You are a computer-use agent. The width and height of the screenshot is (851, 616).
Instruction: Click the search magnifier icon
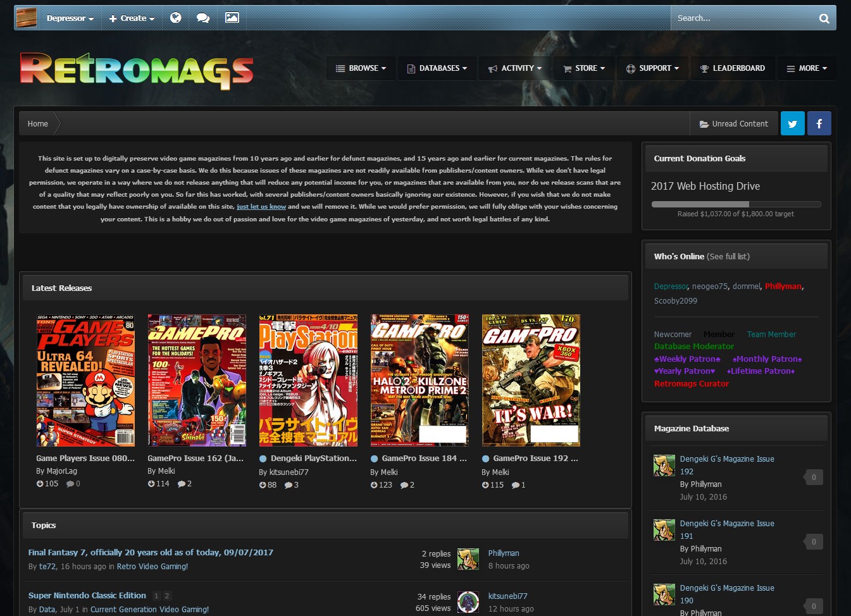824,18
